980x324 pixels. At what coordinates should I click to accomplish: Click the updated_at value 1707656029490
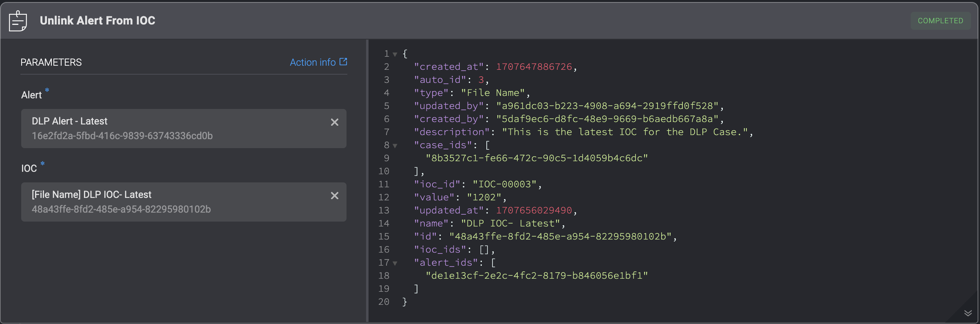(534, 210)
